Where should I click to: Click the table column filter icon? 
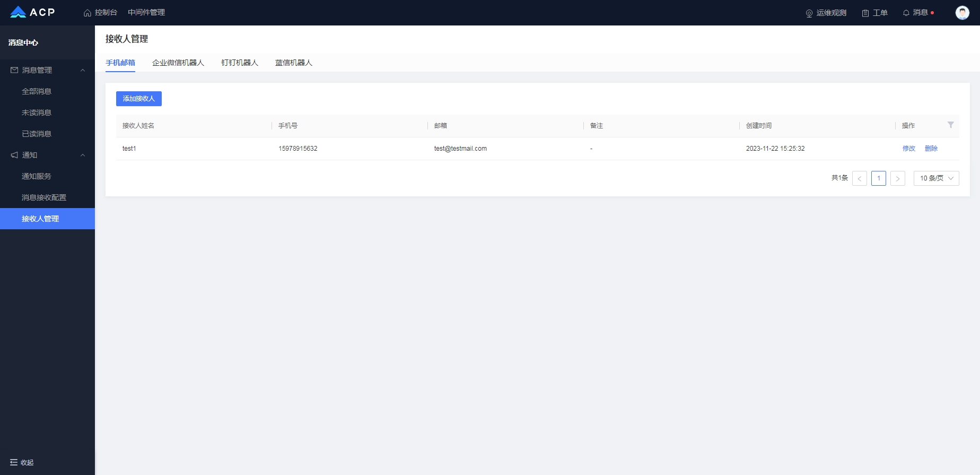[x=951, y=125]
